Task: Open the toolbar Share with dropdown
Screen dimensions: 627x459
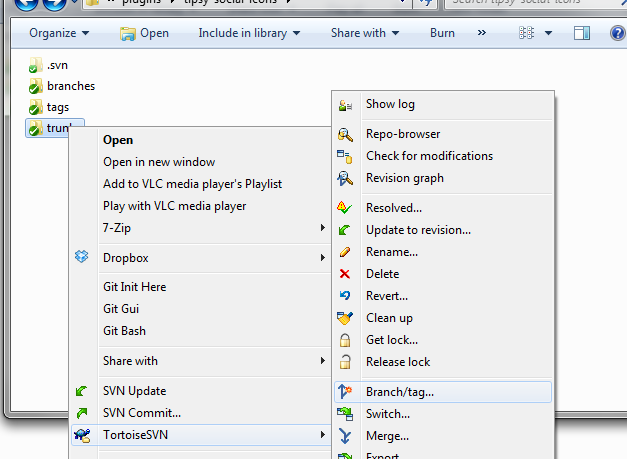Action: [365, 33]
